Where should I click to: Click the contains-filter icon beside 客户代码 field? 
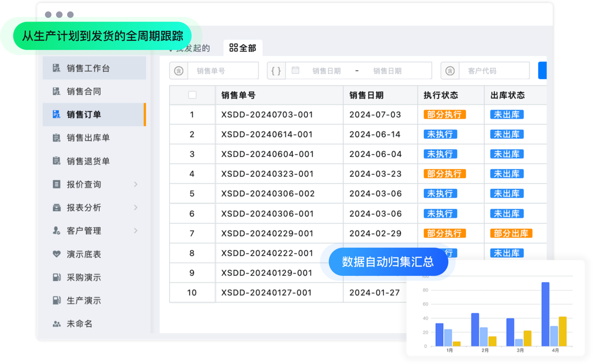click(x=450, y=71)
